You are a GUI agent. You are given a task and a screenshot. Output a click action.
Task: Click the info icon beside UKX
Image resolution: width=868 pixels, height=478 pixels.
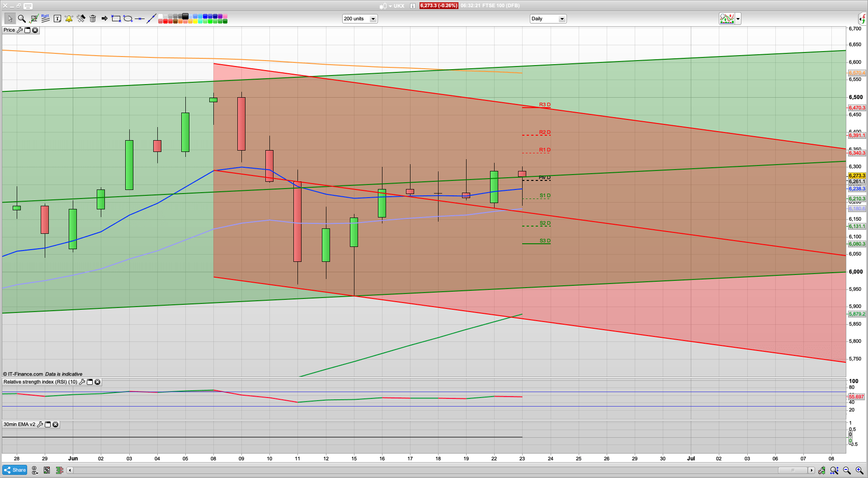[x=413, y=6]
